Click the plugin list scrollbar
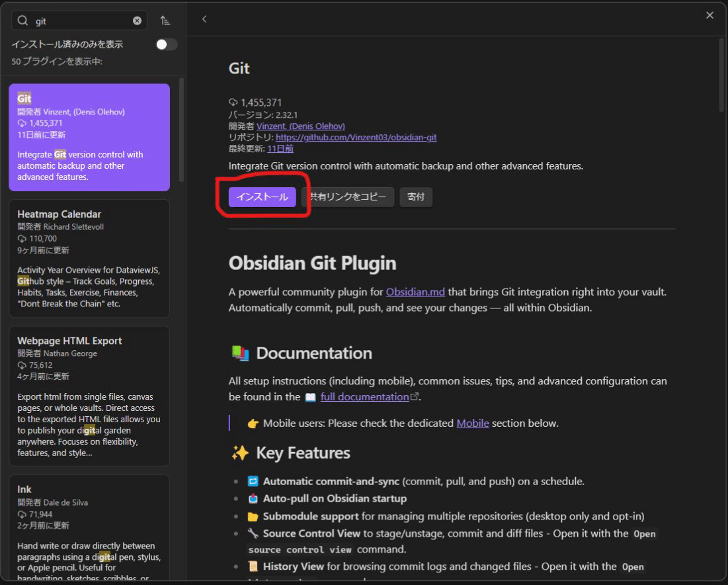Screen dimensions: 728x585 pos(182,130)
